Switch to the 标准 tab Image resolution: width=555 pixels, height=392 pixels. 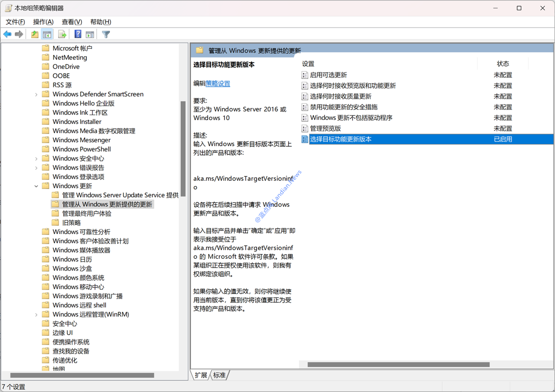[219, 375]
